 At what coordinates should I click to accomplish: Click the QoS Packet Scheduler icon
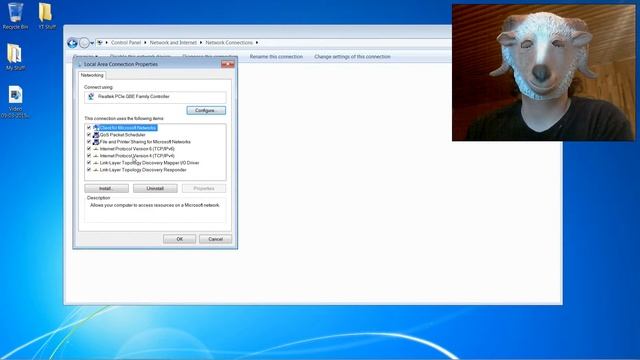[x=96, y=135]
